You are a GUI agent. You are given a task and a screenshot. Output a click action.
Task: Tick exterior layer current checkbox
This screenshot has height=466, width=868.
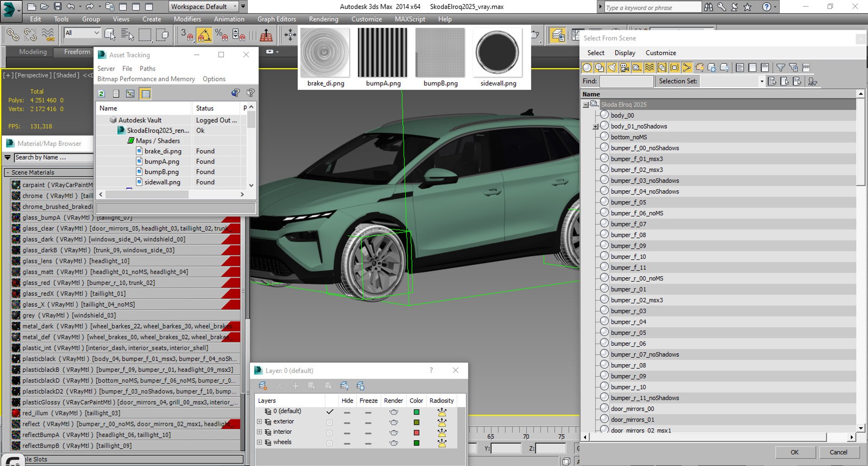point(330,423)
